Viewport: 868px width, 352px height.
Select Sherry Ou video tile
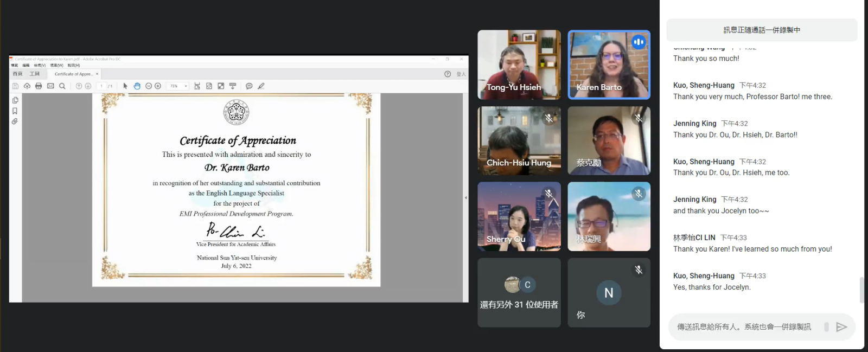[519, 216]
